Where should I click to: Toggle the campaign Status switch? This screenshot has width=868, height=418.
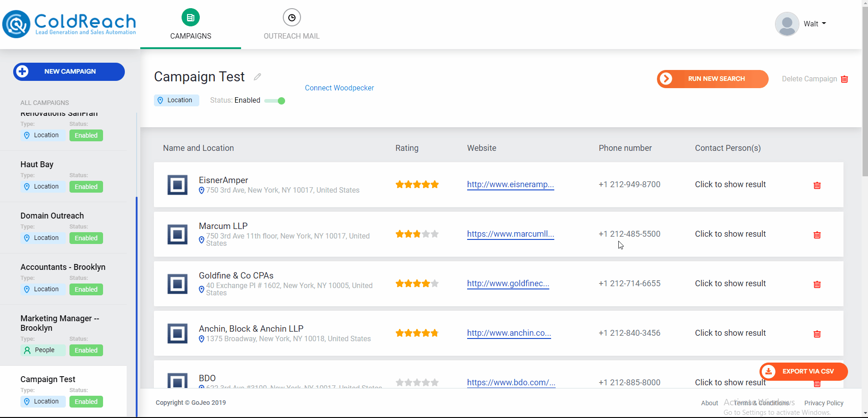tap(275, 101)
